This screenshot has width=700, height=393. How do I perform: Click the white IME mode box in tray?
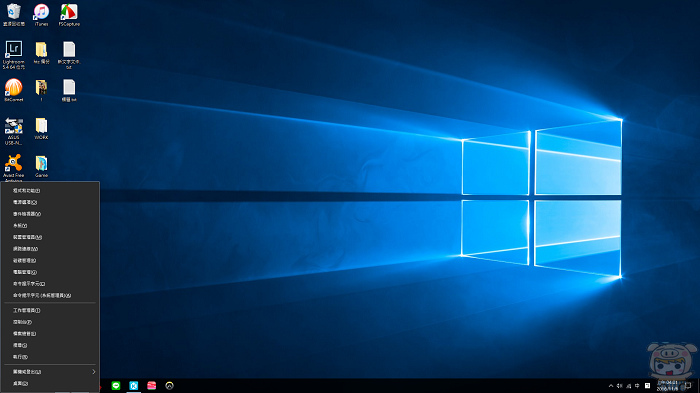pos(647,386)
